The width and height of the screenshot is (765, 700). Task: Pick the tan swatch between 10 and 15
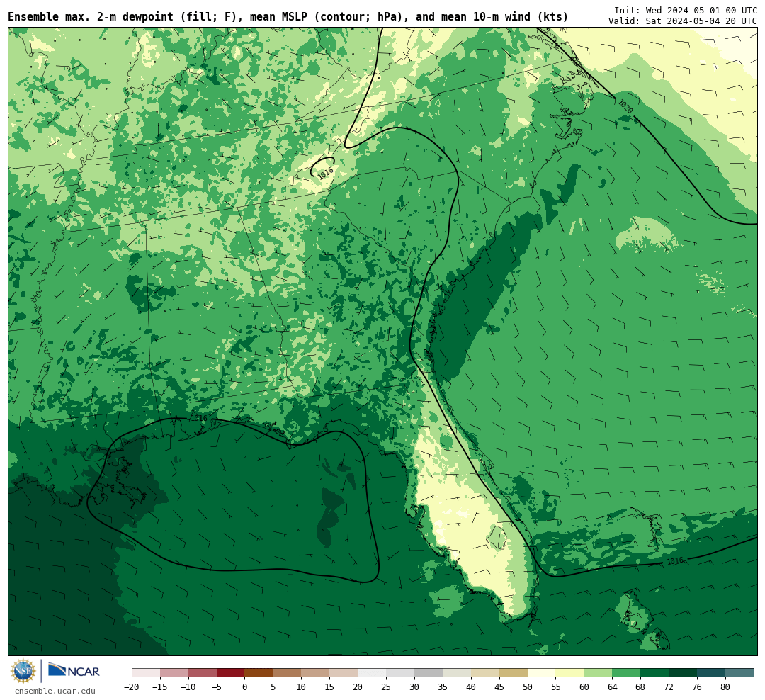pyautogui.click(x=316, y=673)
